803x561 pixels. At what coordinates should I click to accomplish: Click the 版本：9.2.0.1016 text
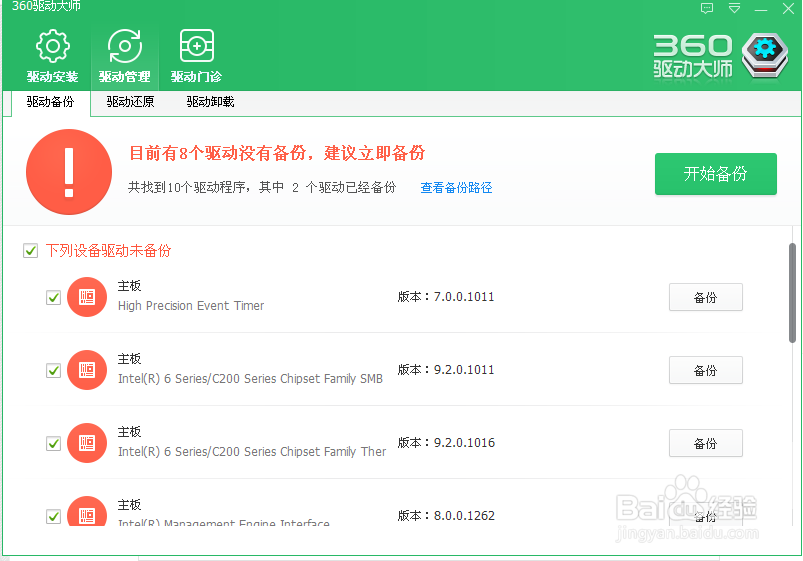pyautogui.click(x=446, y=442)
